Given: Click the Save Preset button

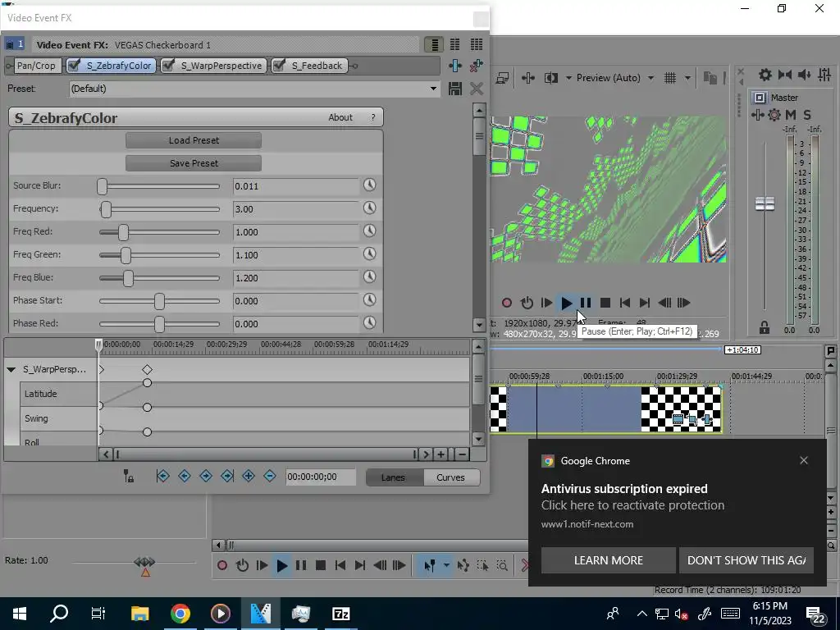Looking at the screenshot, I should click(194, 163).
